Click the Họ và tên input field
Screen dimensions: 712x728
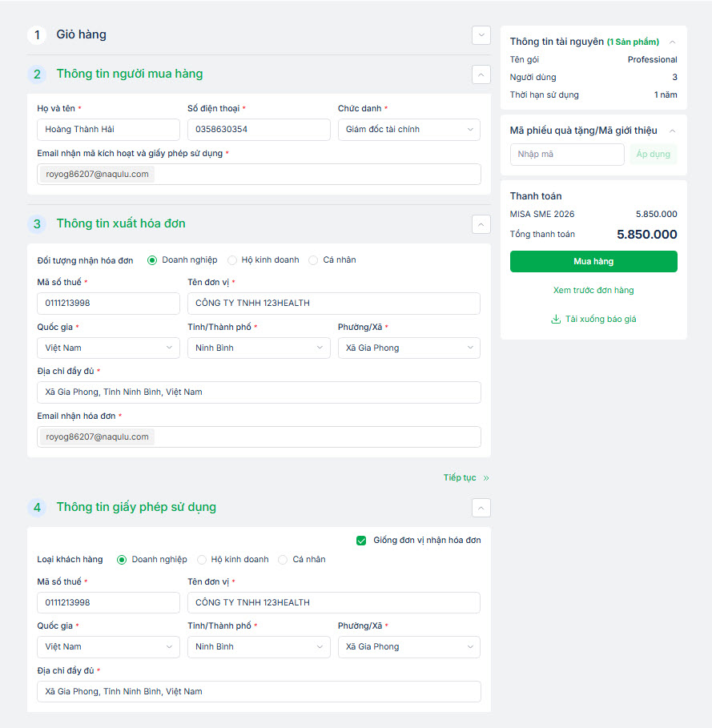pyautogui.click(x=108, y=130)
